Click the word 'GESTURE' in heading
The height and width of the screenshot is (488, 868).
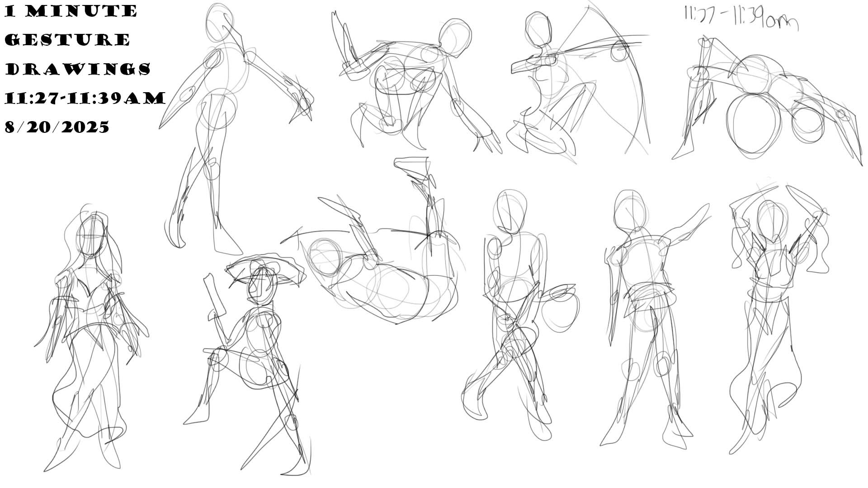coord(68,40)
